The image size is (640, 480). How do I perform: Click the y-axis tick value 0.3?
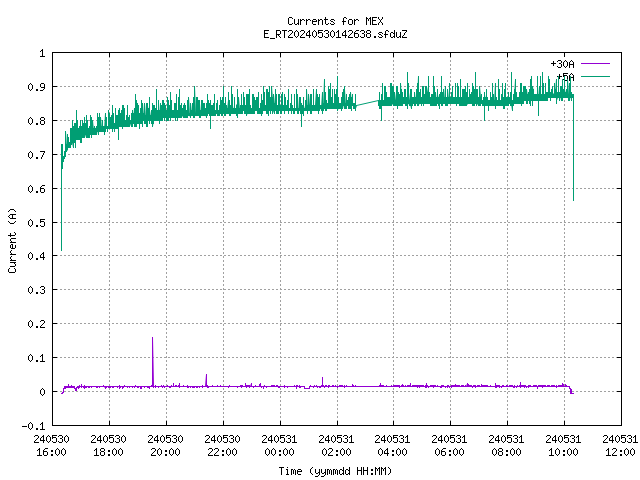pyautogui.click(x=36, y=290)
